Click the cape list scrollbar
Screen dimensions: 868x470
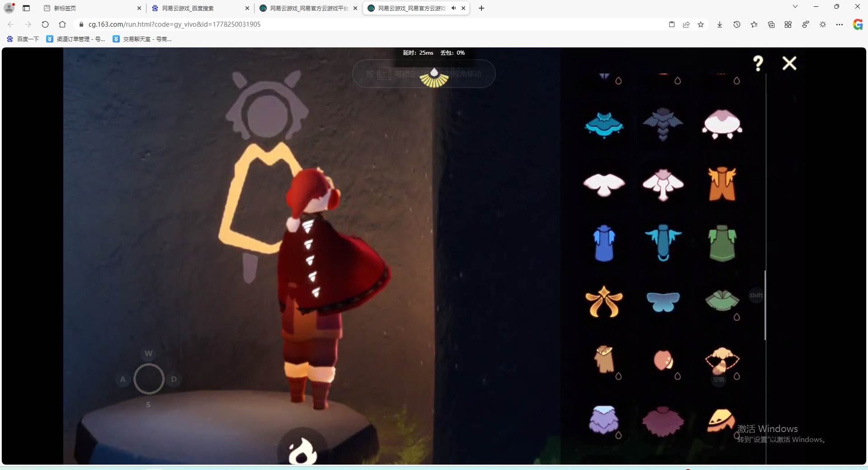coord(765,305)
